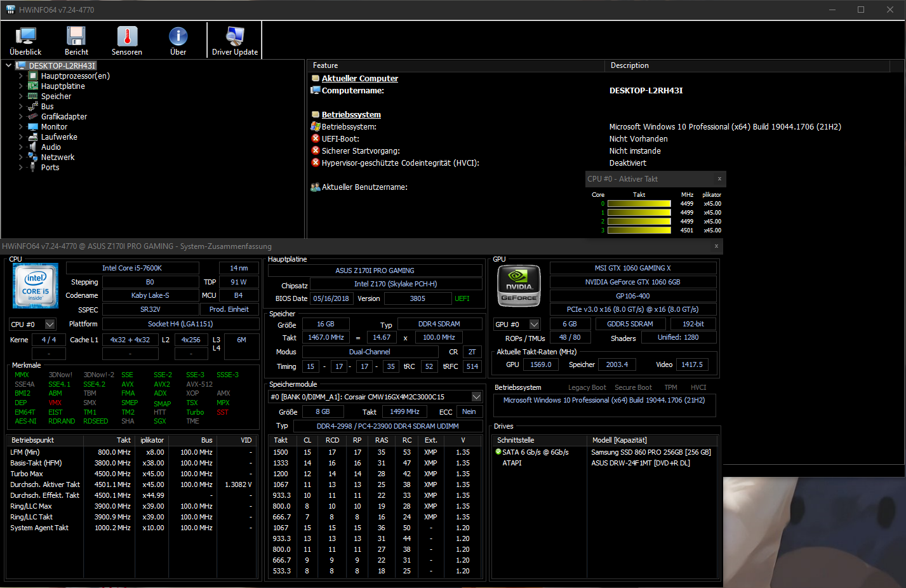
Task: Click the MSI GTX 1060 GAMING X field
Action: click(633, 268)
